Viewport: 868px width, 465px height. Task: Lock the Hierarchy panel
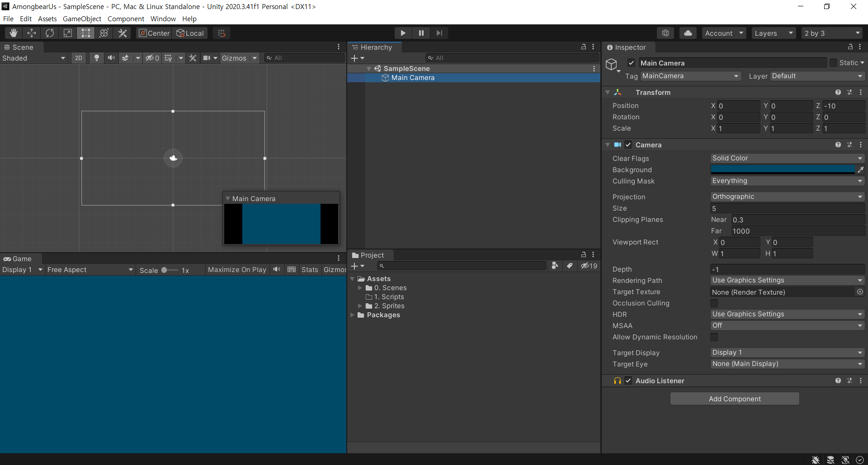click(584, 47)
